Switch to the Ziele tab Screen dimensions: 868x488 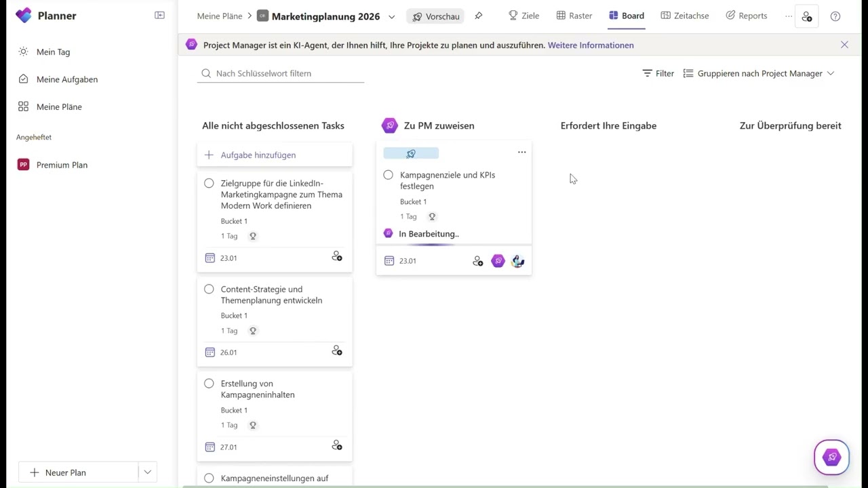[524, 16]
